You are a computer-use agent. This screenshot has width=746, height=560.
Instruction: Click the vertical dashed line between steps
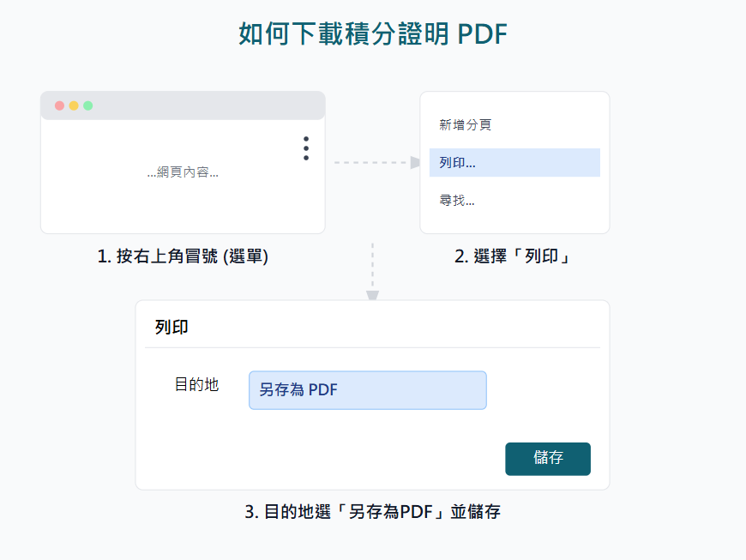(372, 266)
